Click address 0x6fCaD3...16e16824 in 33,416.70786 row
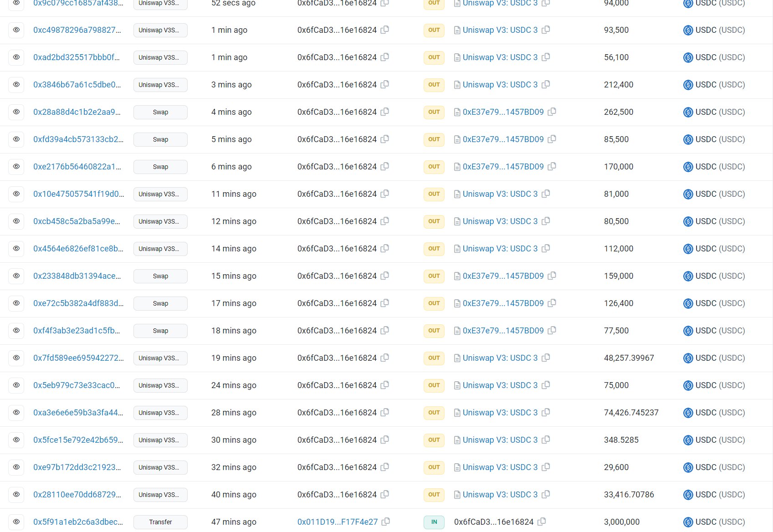The image size is (773, 532). pyautogui.click(x=337, y=495)
